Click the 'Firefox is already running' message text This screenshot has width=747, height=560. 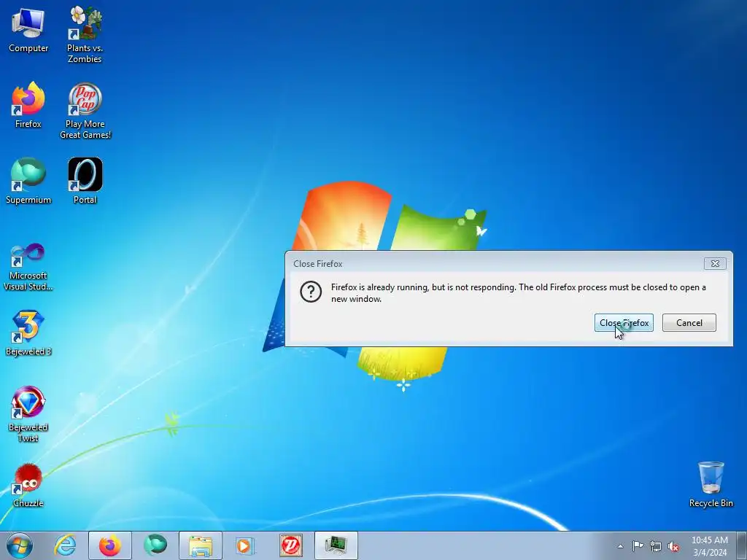(x=519, y=293)
